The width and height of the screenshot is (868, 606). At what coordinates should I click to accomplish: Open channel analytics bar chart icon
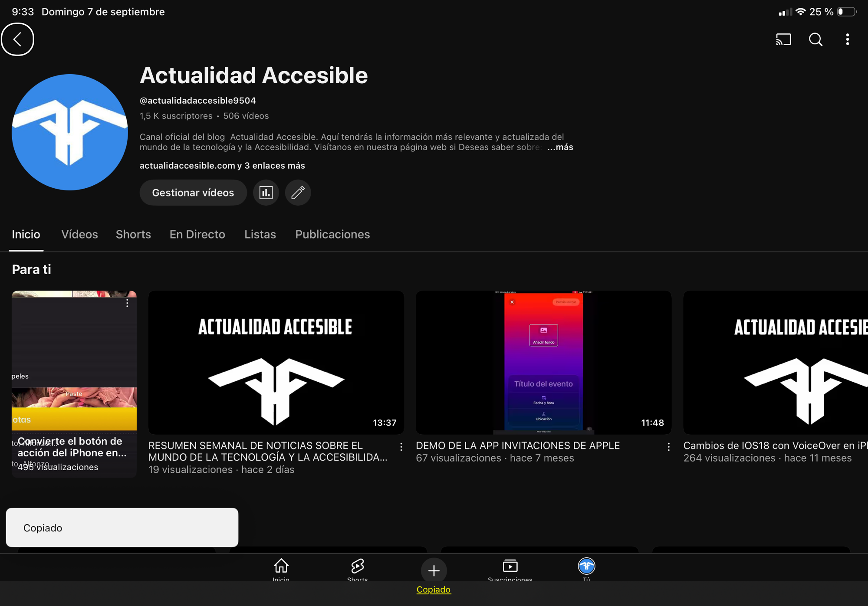[266, 193]
